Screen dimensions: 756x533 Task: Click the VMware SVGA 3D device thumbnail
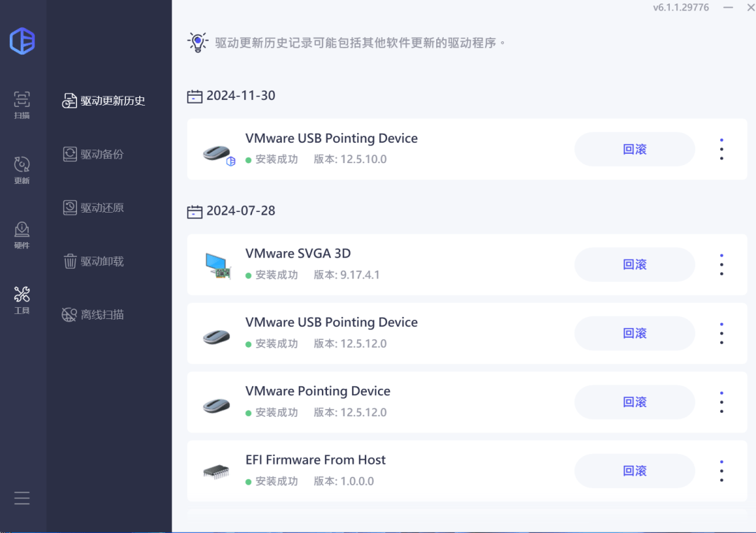pos(217,264)
